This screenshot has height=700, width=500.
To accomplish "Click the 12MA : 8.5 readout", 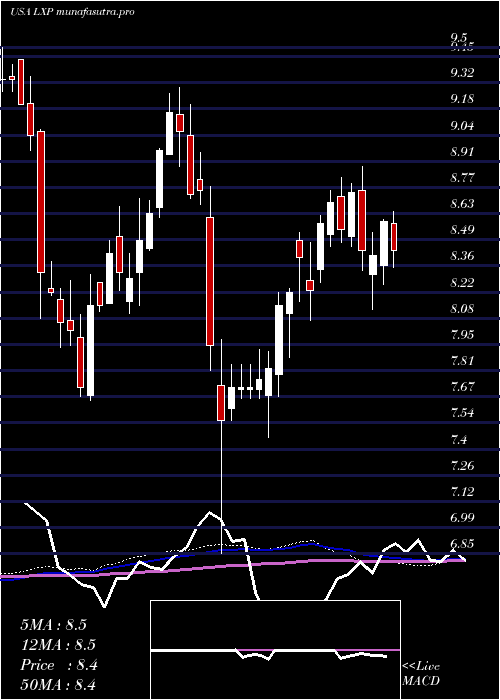I will pyautogui.click(x=58, y=645).
